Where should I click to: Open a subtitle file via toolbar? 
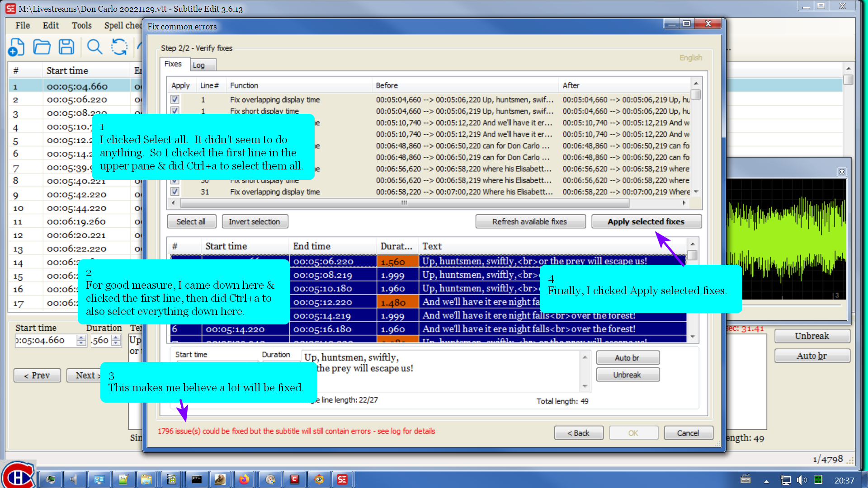[42, 47]
